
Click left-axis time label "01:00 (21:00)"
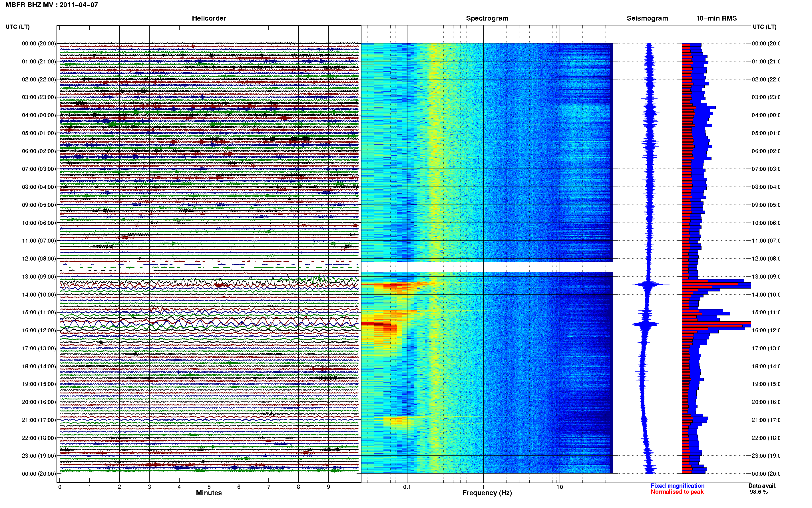click(x=39, y=61)
